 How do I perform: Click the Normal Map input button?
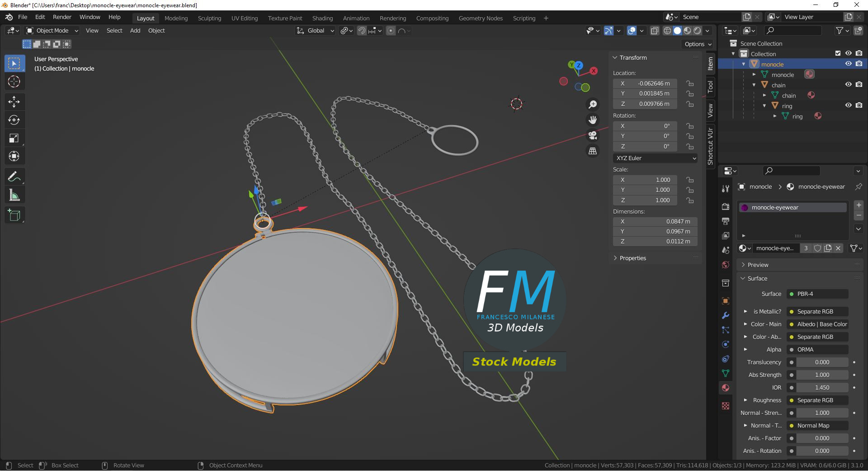[x=818, y=426]
